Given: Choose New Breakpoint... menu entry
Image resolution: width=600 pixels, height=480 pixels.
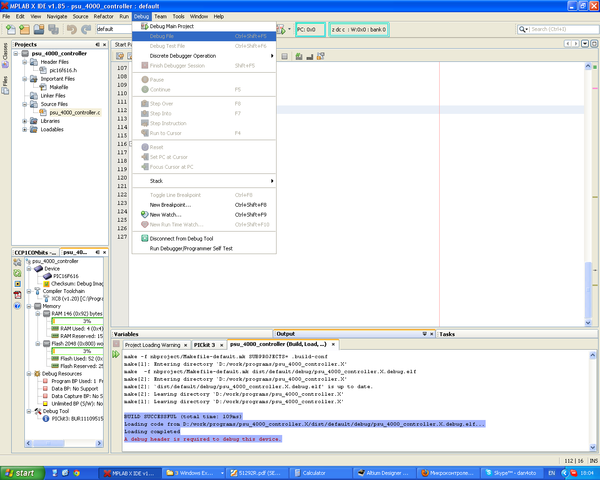Looking at the screenshot, I should click(x=204, y=205).
